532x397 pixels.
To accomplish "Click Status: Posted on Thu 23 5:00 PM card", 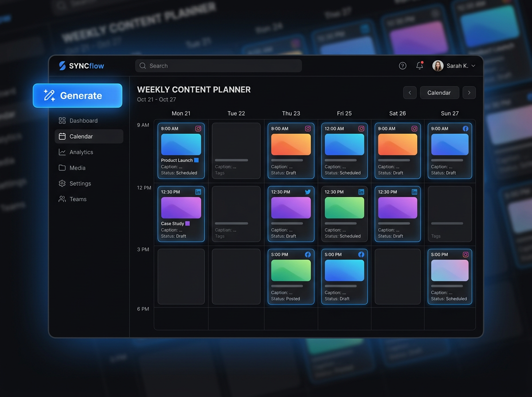I will tap(286, 299).
